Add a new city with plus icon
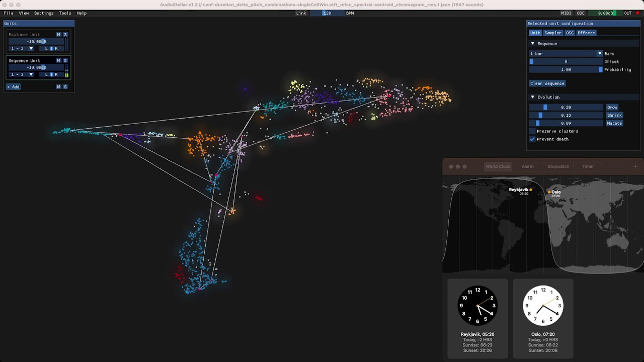 coord(635,167)
